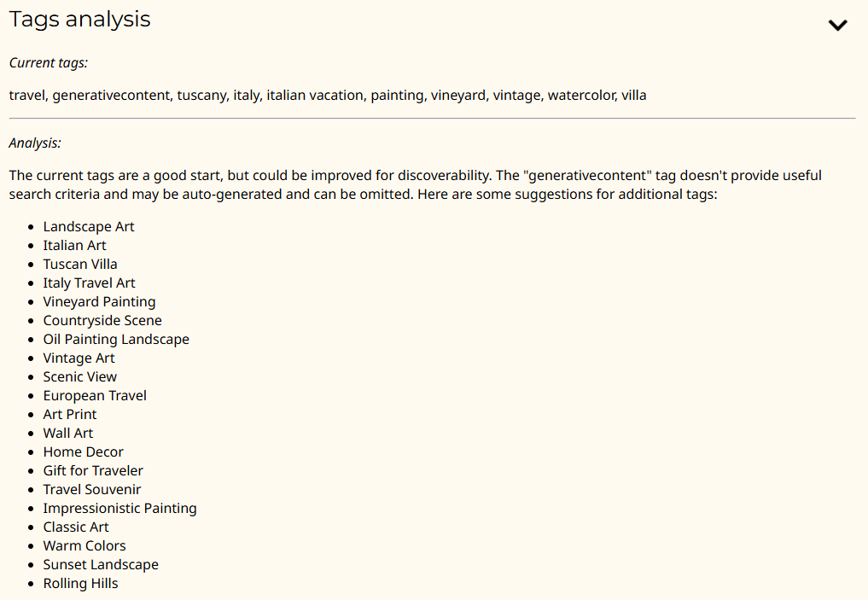The height and width of the screenshot is (600, 868).
Task: Collapse the Tags analysis section chevron
Action: click(837, 25)
